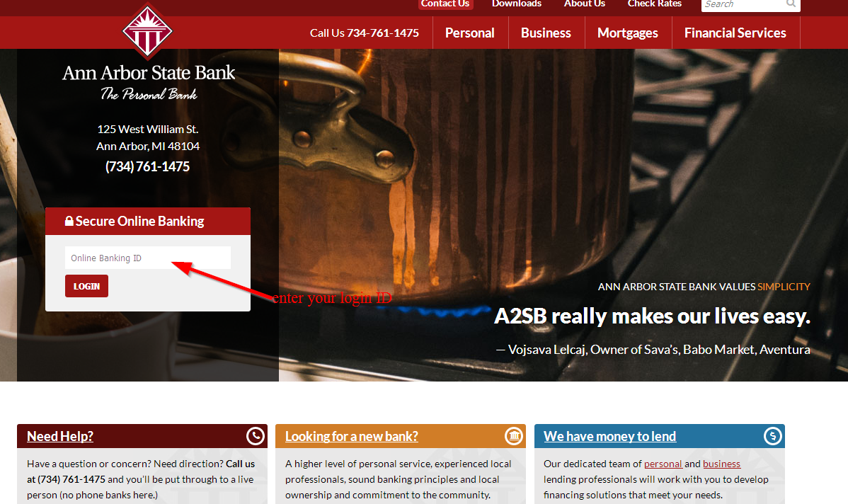
Task: Open the Need Help? heading link
Action: (60, 437)
